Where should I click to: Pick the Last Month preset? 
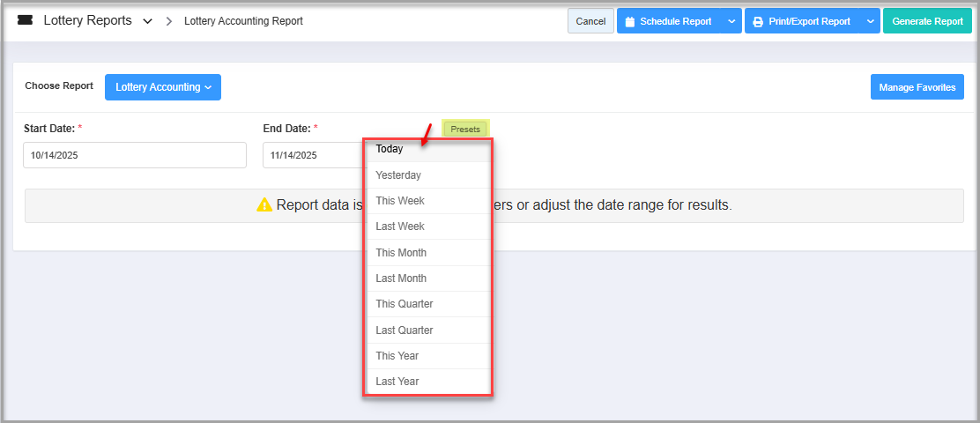tap(428, 278)
